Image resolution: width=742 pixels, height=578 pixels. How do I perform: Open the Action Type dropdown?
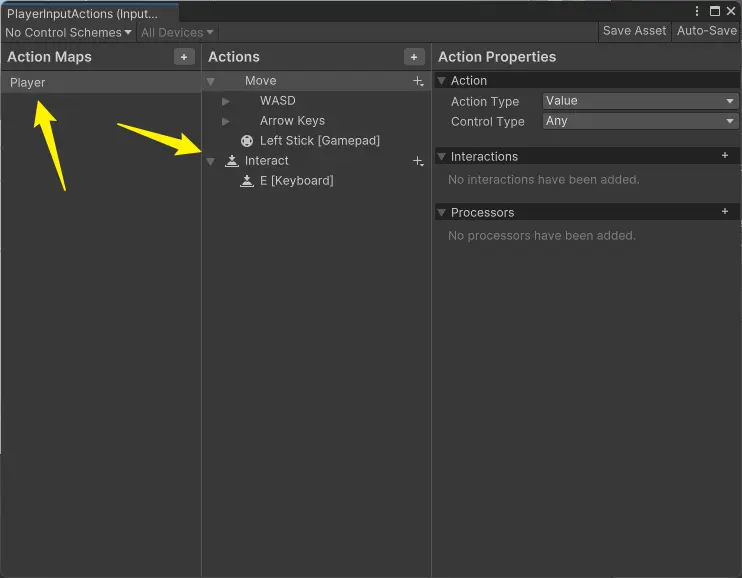pos(639,101)
